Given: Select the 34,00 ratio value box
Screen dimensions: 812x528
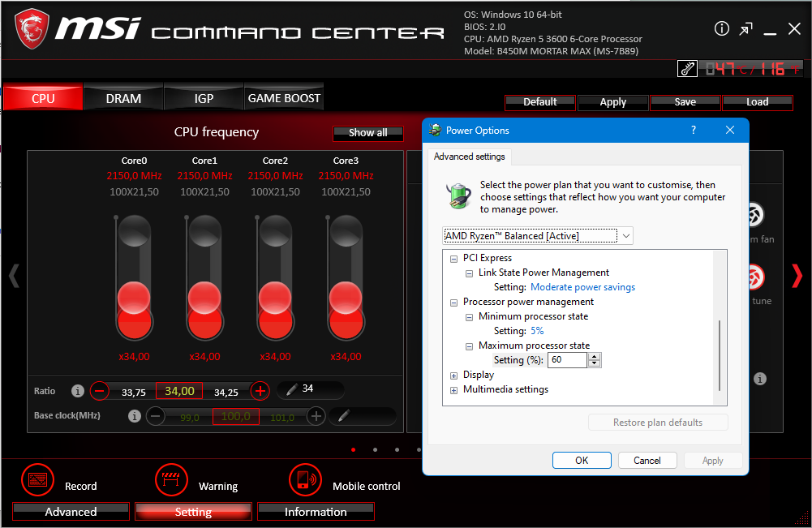Looking at the screenshot, I should [x=179, y=391].
